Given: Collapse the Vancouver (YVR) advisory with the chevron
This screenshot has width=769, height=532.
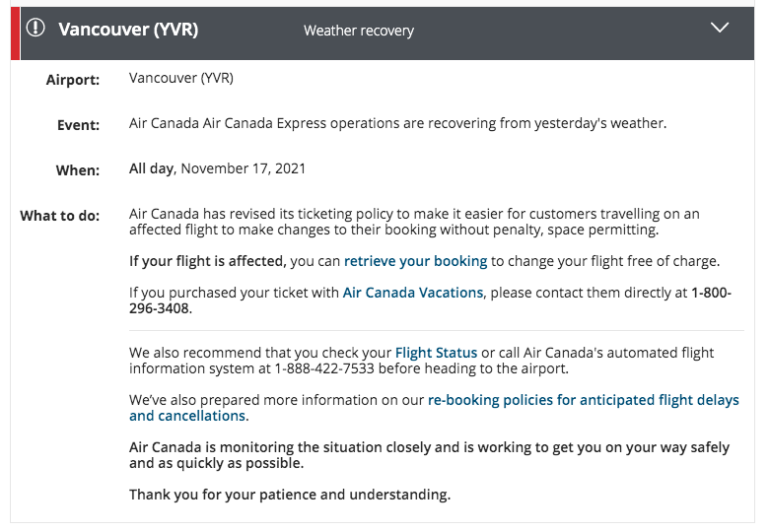Looking at the screenshot, I should [x=720, y=27].
